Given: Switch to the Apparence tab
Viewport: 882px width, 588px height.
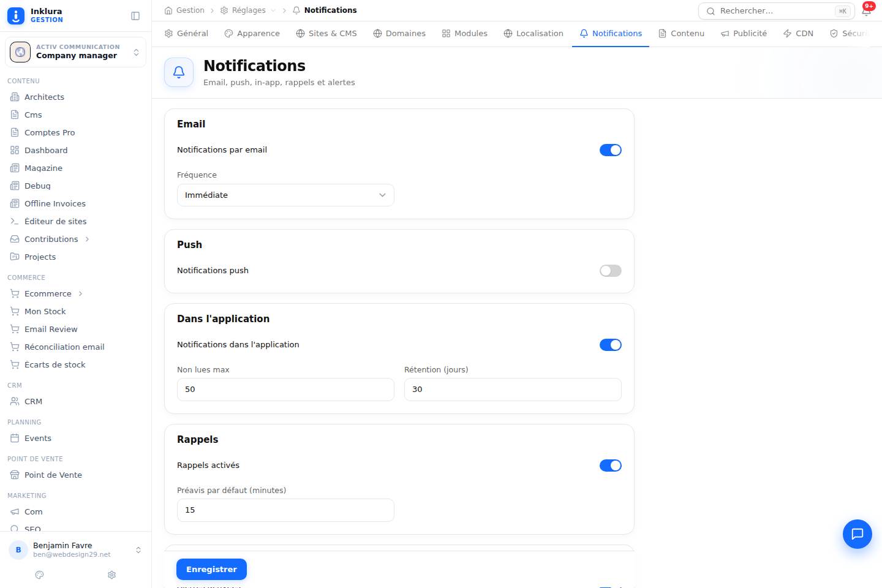Looking at the screenshot, I should tap(252, 33).
